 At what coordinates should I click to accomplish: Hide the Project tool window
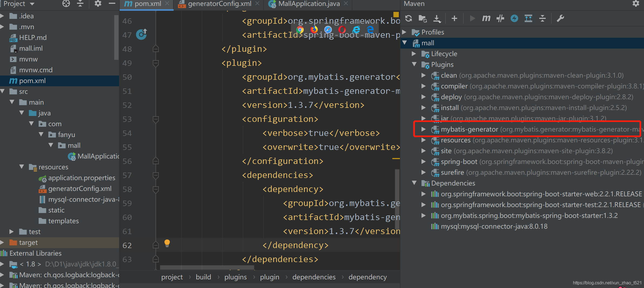click(x=112, y=4)
